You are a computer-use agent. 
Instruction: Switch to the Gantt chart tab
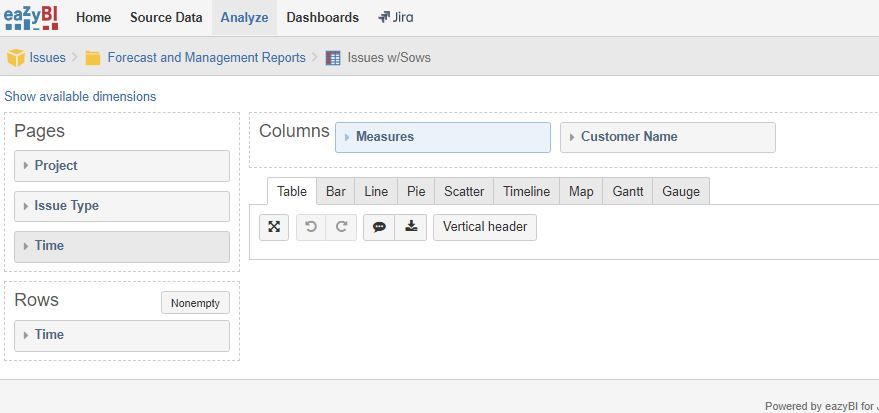pyautogui.click(x=628, y=192)
